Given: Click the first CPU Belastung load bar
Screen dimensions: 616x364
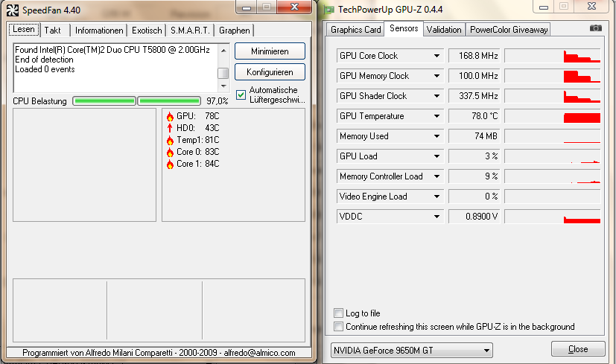Looking at the screenshot, I should tap(104, 101).
